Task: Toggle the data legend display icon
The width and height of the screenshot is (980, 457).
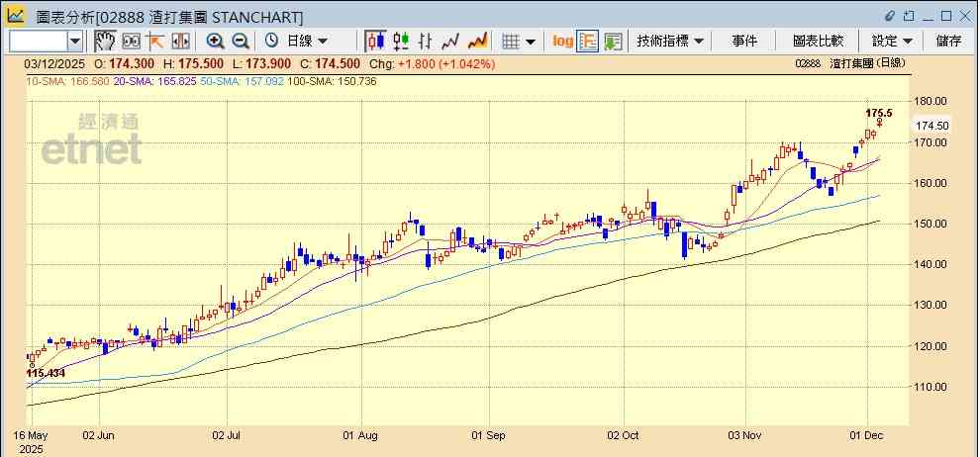Action: click(588, 41)
